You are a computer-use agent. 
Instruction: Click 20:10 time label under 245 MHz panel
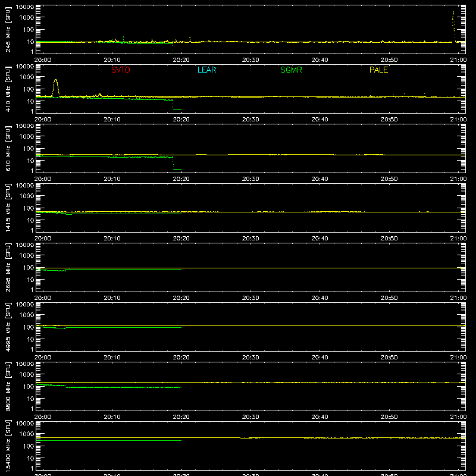(112, 60)
